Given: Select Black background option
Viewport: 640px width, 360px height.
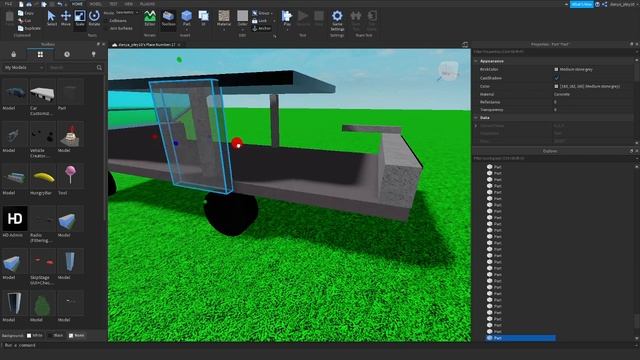Looking at the screenshot, I should tap(56, 336).
